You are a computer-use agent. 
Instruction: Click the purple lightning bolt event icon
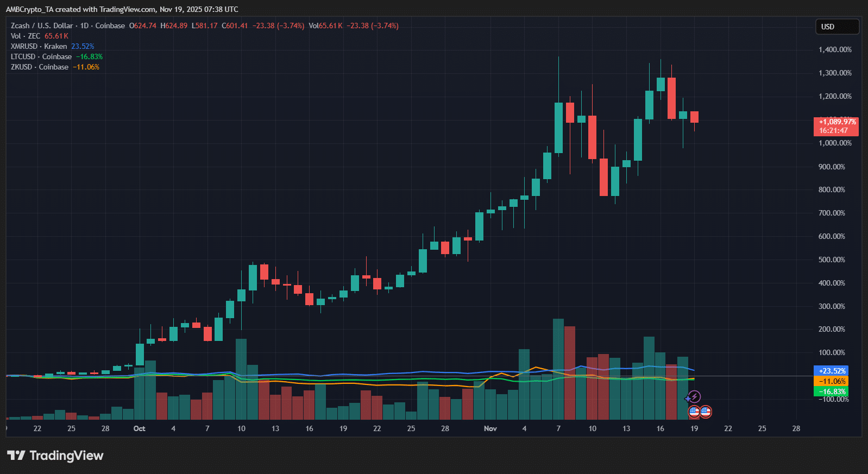point(694,397)
